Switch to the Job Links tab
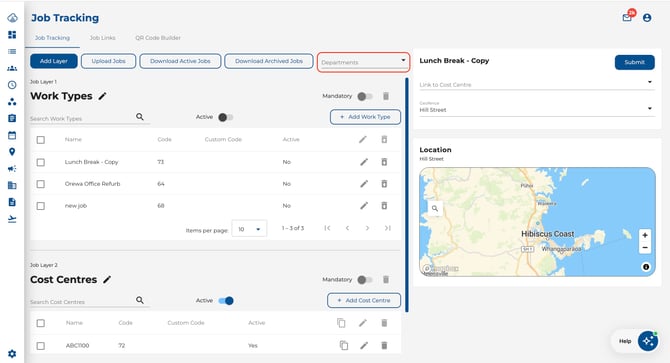Screen dimensions: 670x363 tap(103, 38)
